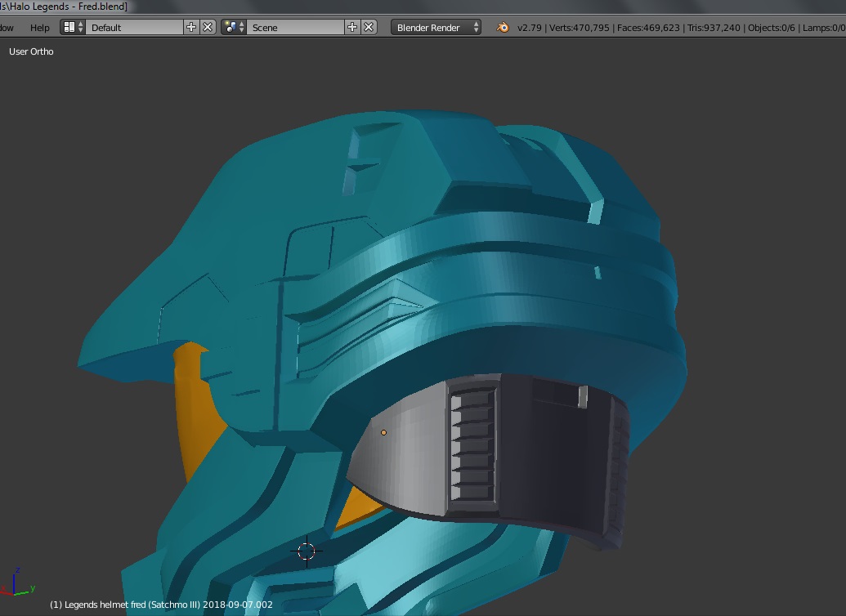Open the Help menu
Image resolution: width=846 pixels, height=616 pixels.
39,27
